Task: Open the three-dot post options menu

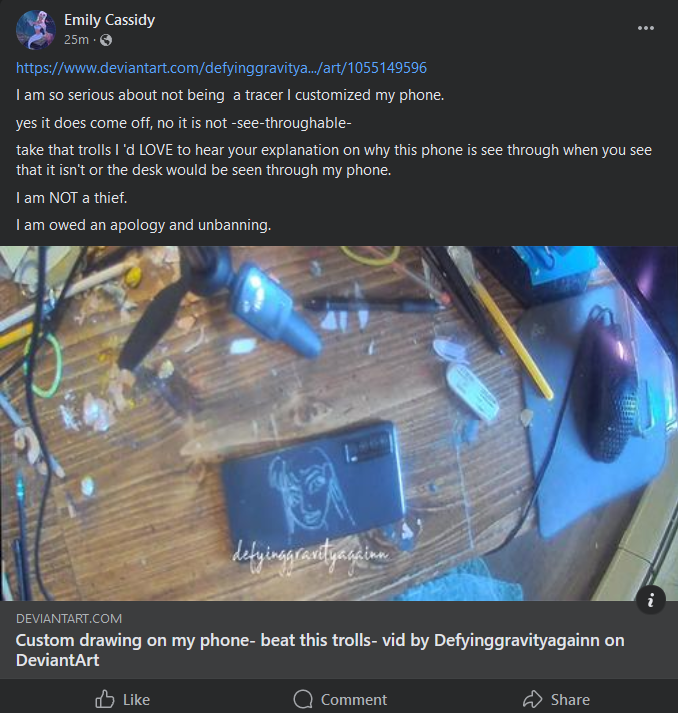Action: pos(646,28)
